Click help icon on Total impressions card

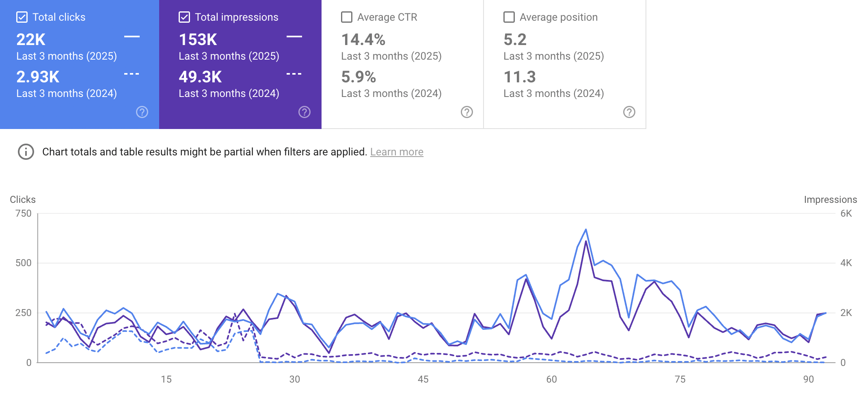pyautogui.click(x=304, y=112)
